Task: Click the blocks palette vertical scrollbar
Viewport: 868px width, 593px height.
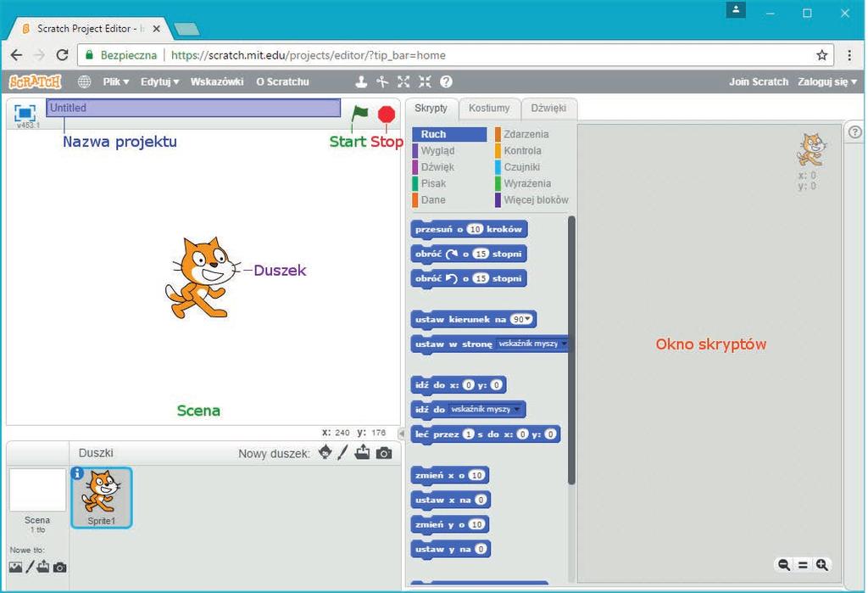Action: click(571, 350)
